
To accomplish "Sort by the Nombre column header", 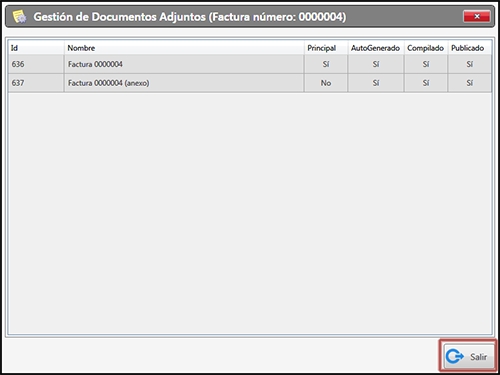I will click(184, 48).
